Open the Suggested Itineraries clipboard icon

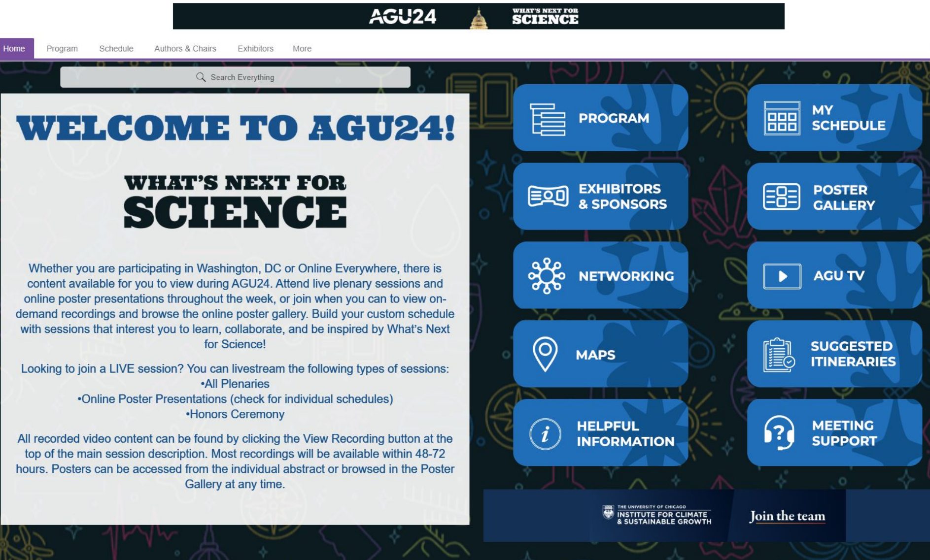click(x=779, y=355)
